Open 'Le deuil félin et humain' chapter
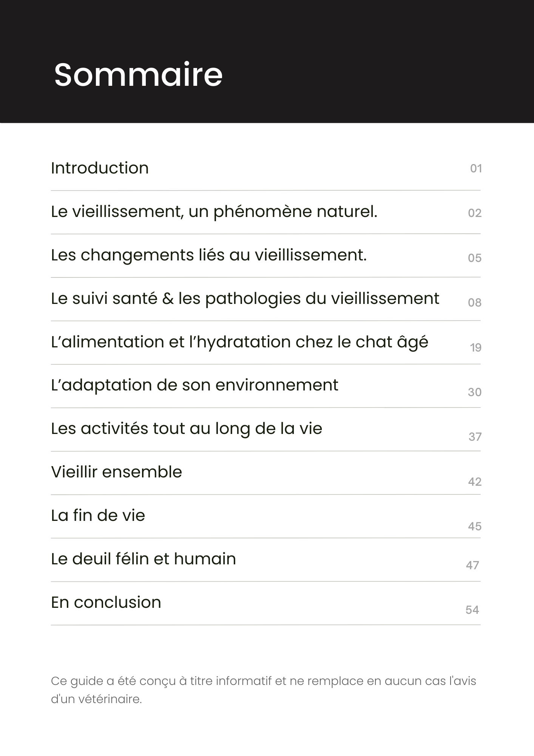Viewport: 534px width, 756px height. coord(144,559)
